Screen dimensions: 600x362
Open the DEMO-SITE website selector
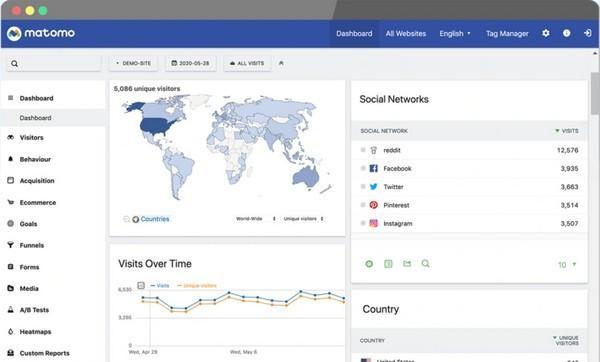click(x=134, y=63)
